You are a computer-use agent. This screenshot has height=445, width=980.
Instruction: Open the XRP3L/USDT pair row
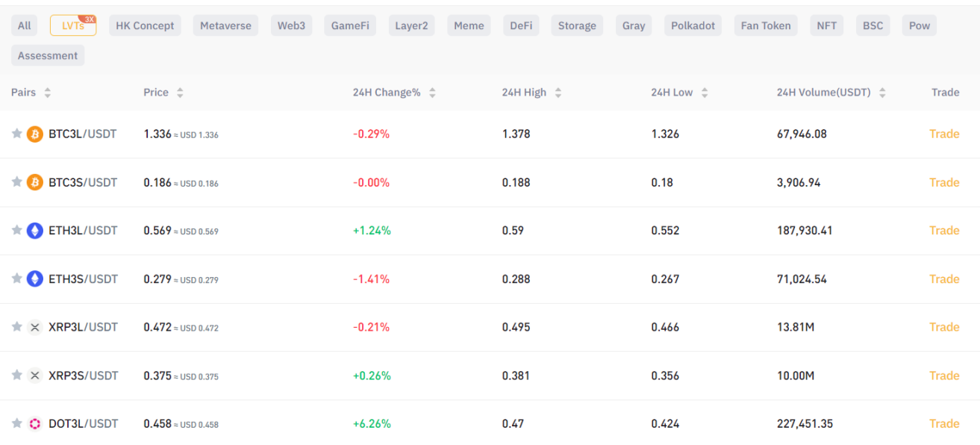83,327
